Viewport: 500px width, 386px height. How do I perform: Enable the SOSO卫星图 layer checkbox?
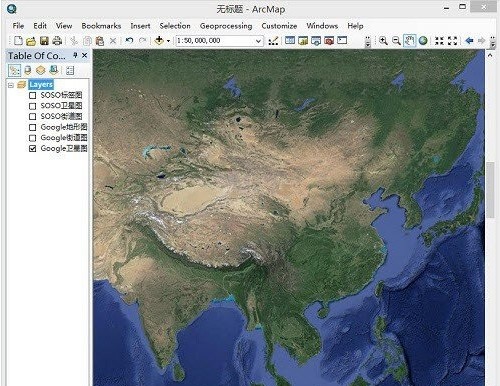tap(33, 106)
